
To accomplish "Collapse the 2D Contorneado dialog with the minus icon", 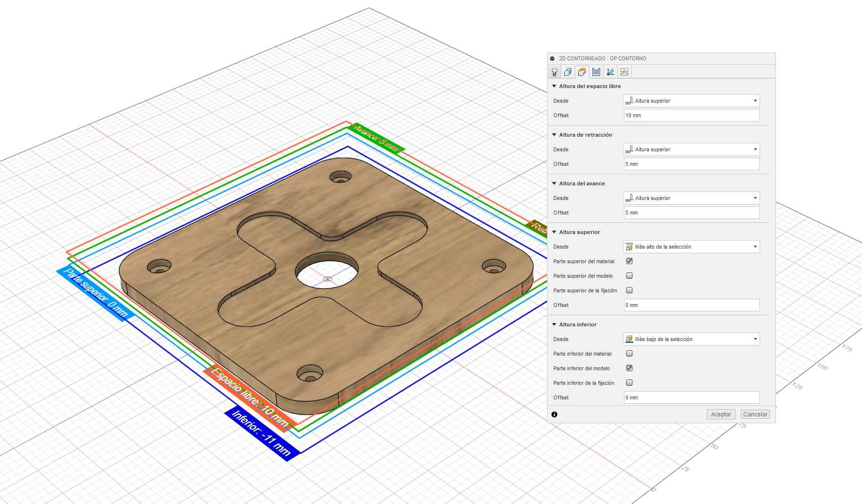I will coord(552,58).
